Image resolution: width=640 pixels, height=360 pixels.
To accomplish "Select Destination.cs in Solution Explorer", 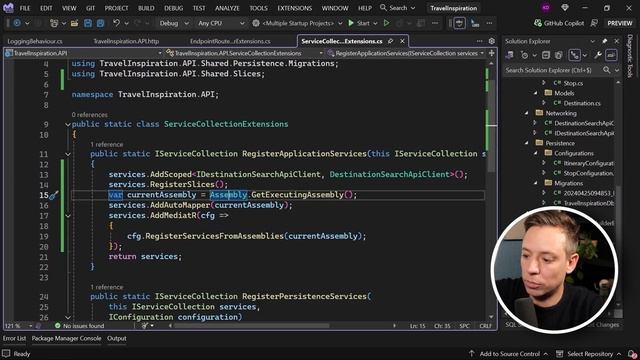I will [x=582, y=103].
